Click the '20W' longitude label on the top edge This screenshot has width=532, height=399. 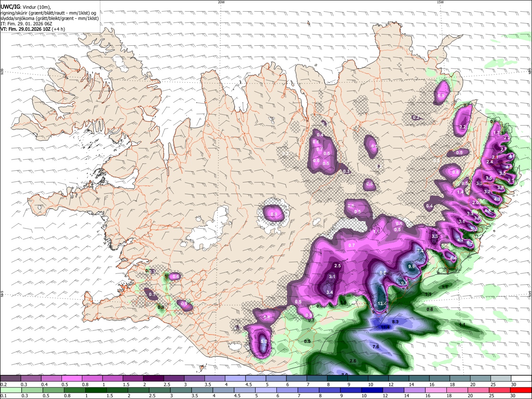coord(221,2)
